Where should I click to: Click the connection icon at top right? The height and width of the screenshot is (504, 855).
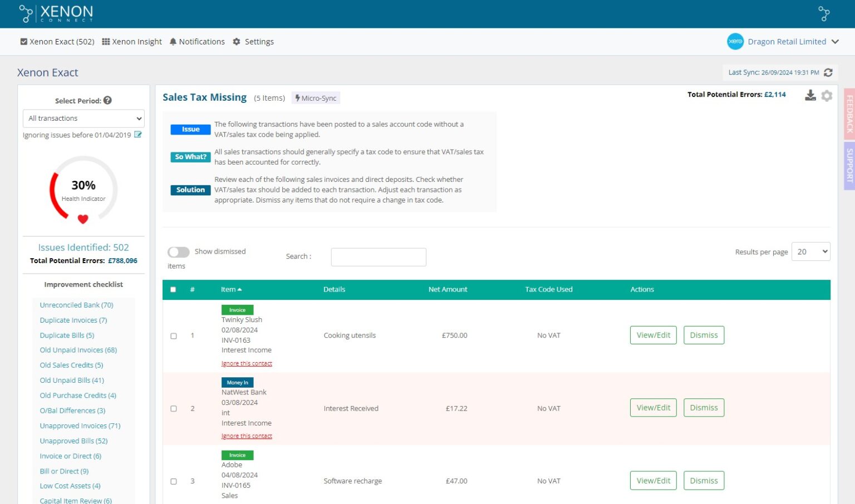coord(824,13)
